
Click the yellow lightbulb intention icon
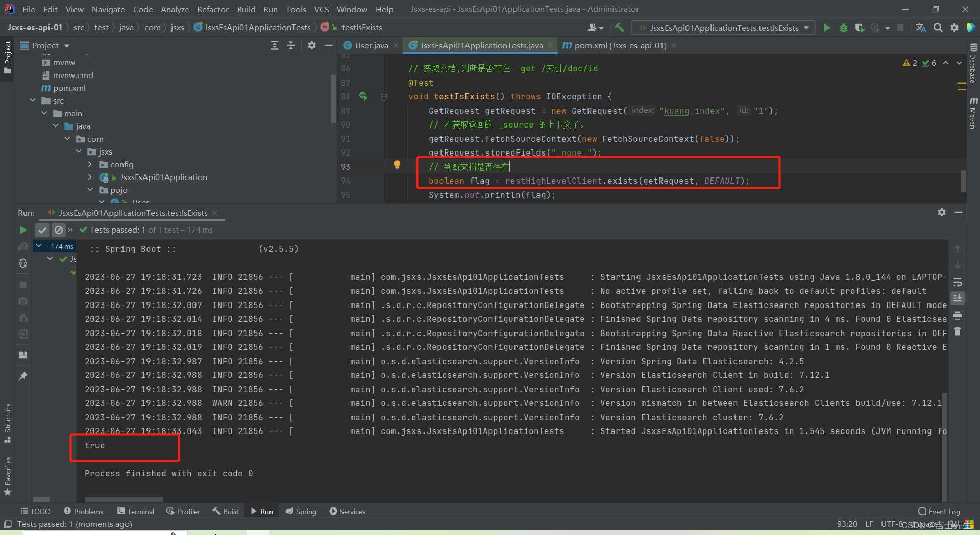coord(397,165)
